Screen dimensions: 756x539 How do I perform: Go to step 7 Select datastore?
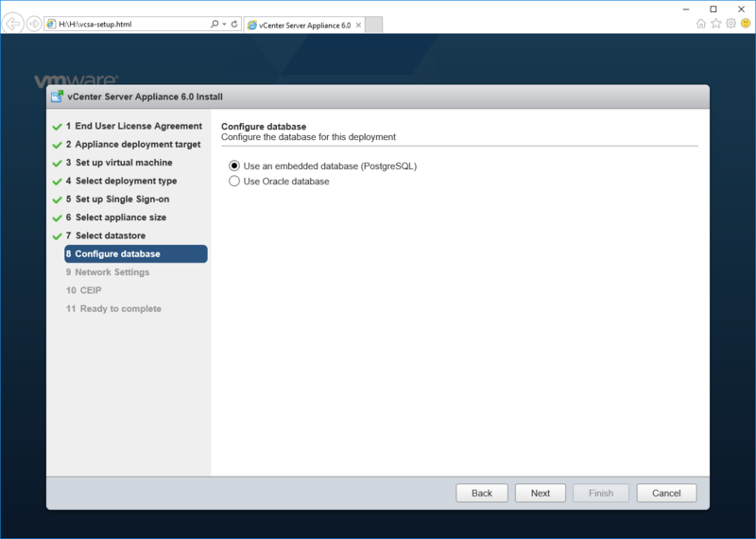click(106, 236)
